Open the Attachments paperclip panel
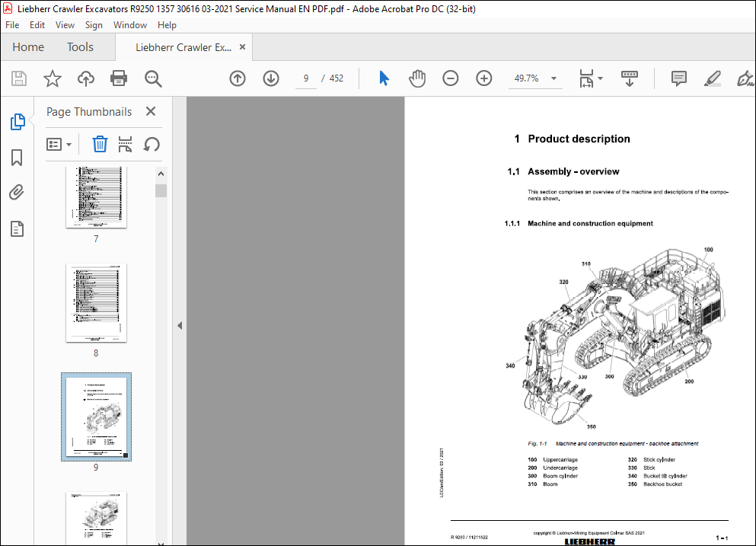The width and height of the screenshot is (756, 546). click(17, 193)
